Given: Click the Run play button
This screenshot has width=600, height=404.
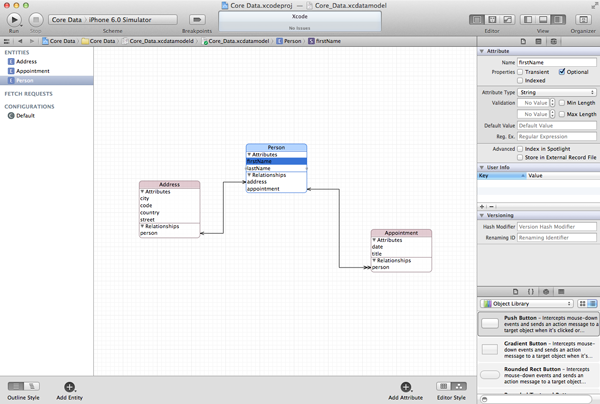Looking at the screenshot, I should (14, 20).
